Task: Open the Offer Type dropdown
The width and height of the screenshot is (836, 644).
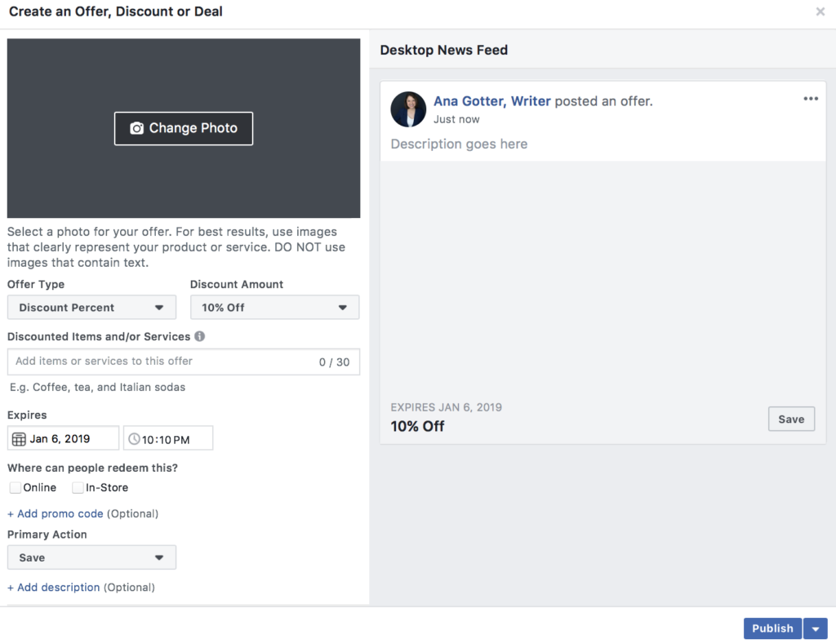Action: [91, 307]
